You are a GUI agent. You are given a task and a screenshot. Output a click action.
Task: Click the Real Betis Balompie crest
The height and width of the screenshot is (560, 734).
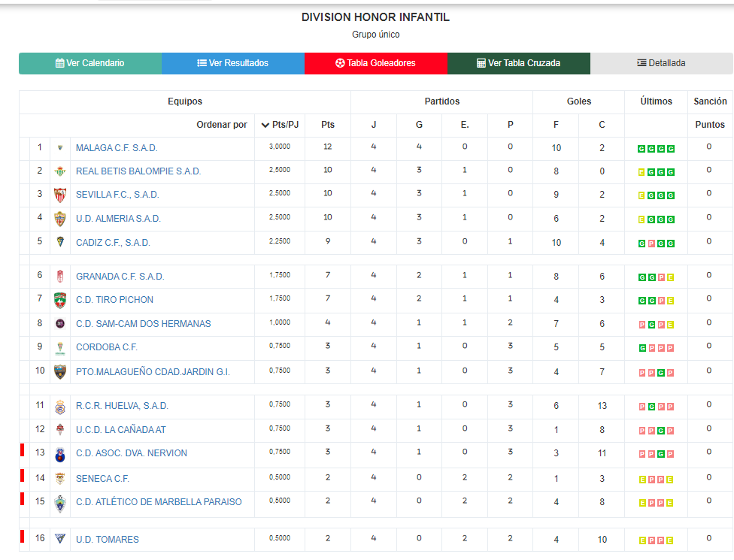(60, 171)
